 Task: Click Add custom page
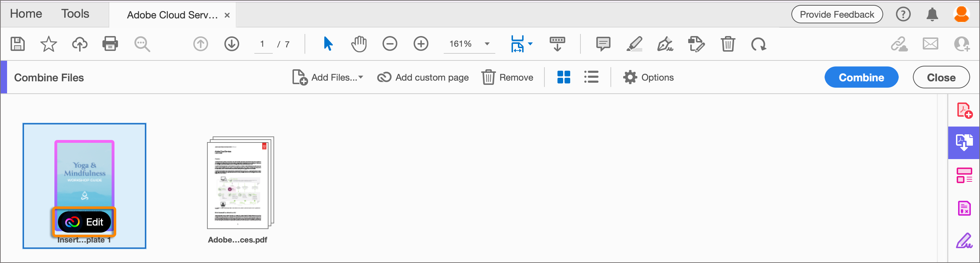point(423,78)
